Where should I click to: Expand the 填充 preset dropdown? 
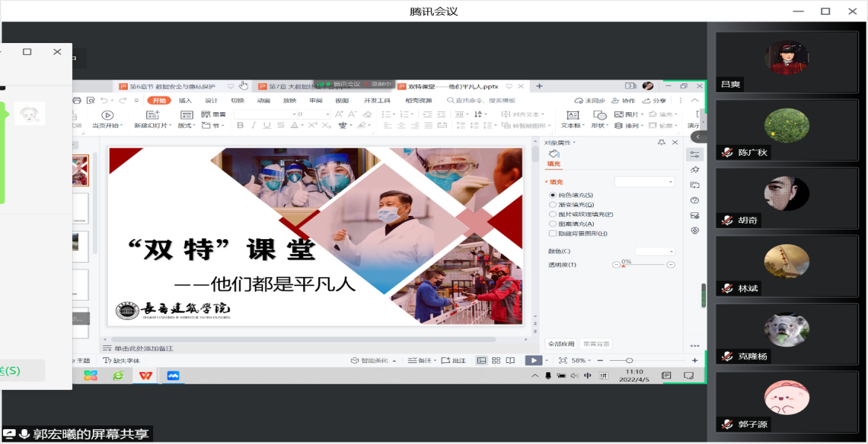(x=644, y=182)
